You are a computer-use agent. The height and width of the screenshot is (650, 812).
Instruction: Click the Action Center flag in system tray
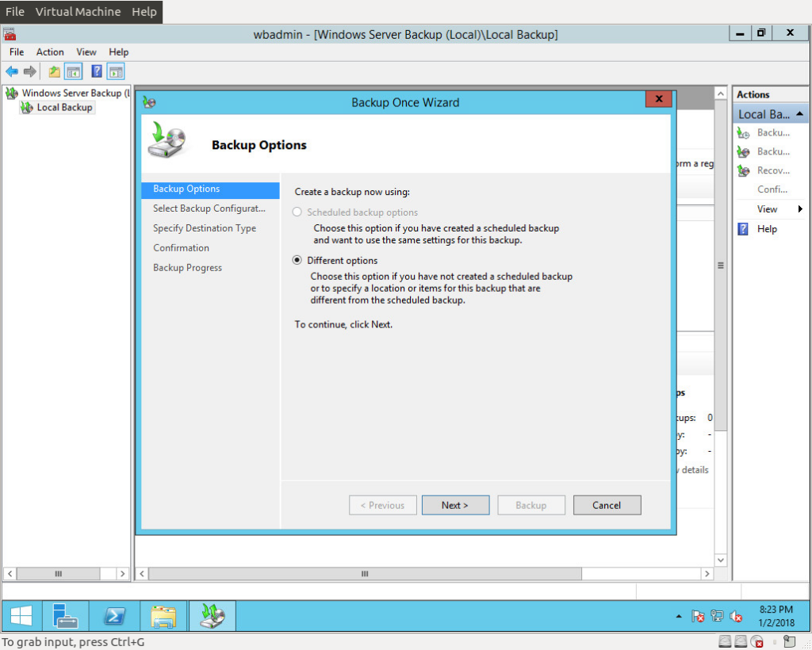click(698, 616)
